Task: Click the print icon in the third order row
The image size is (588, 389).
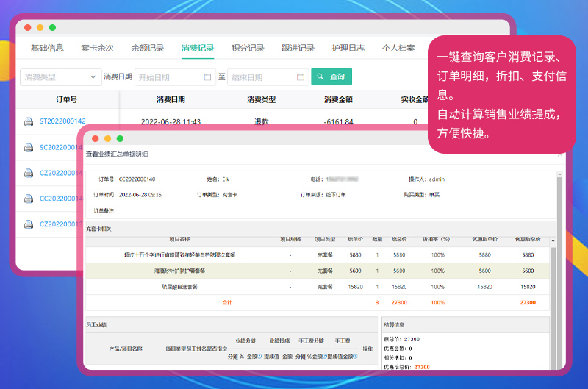Action: click(29, 174)
